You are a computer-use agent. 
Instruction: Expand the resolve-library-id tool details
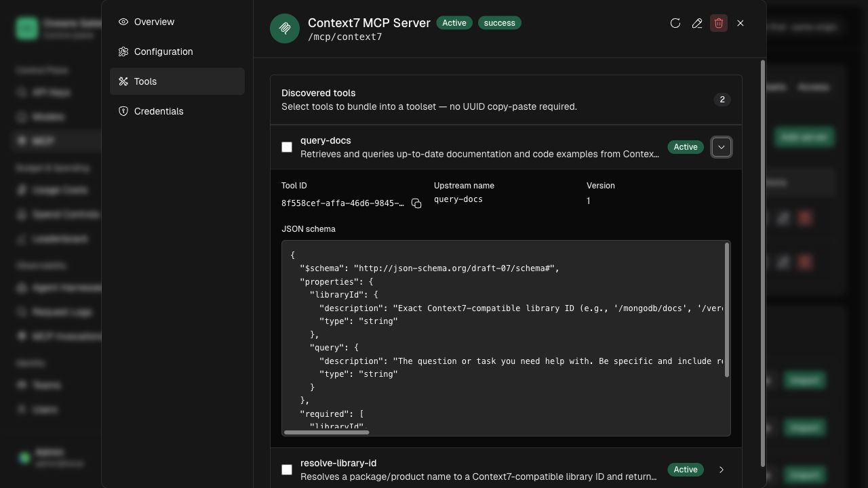(x=722, y=470)
